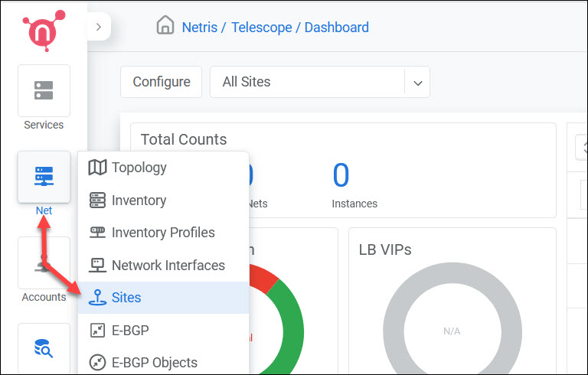Select Inventory from the Net menu
Image resolution: width=588 pixels, height=375 pixels.
click(164, 201)
